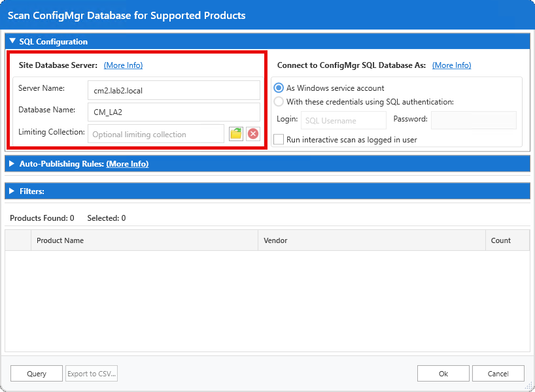Expand the Filters section

(x=12, y=191)
